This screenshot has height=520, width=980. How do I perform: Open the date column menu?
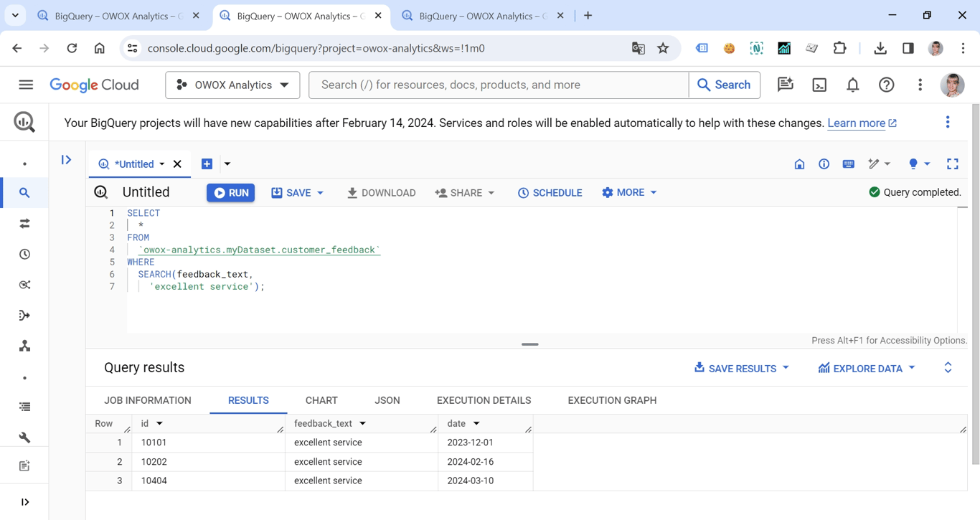476,424
